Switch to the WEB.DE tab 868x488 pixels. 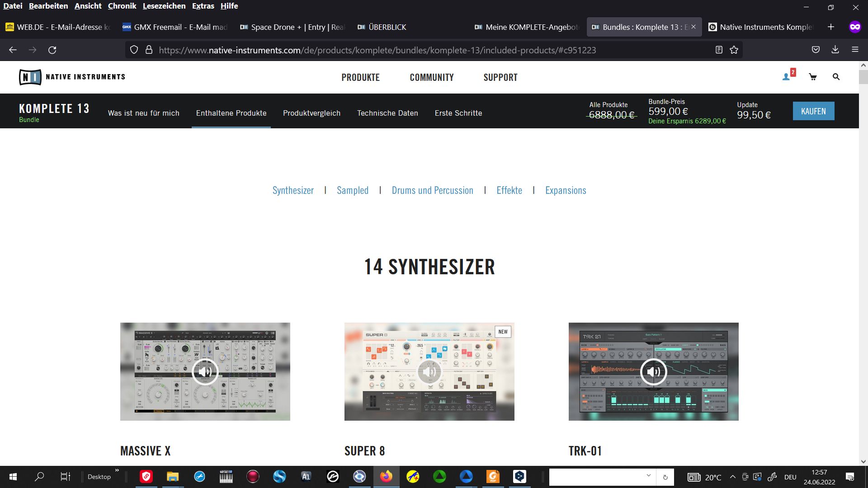58,27
